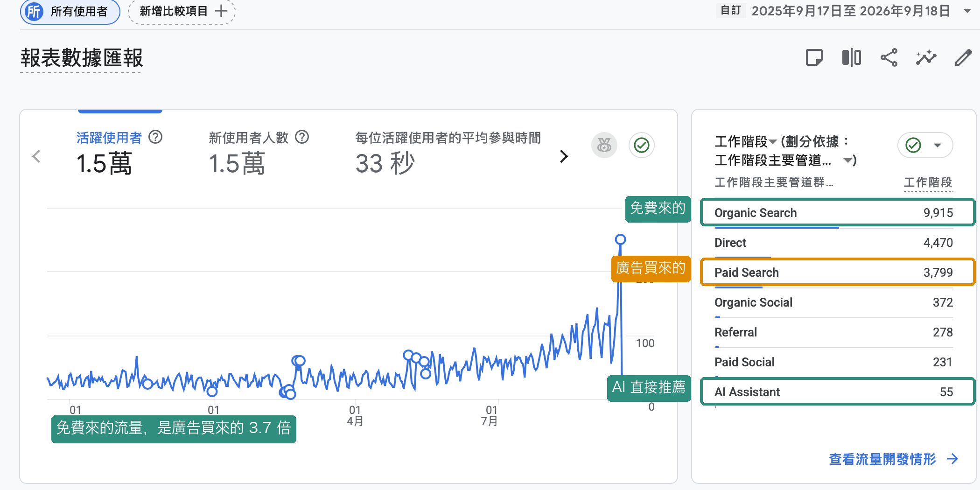Click the 工作階段 column header
Viewport: 980px width, 490px height.
pos(928,182)
